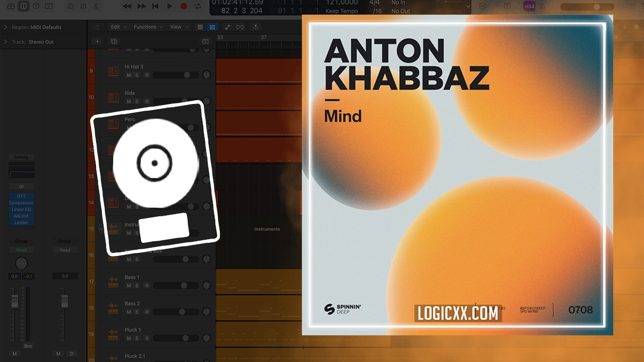The height and width of the screenshot is (362, 644).
Task: Add new track with plus button
Action: [98, 41]
